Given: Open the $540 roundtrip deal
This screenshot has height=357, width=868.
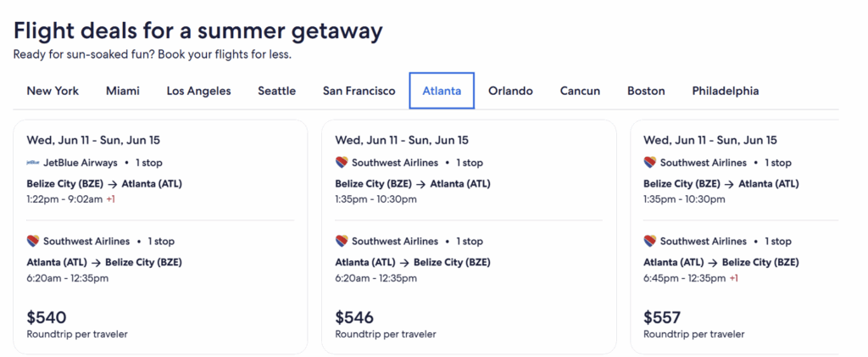Looking at the screenshot, I should point(160,237).
